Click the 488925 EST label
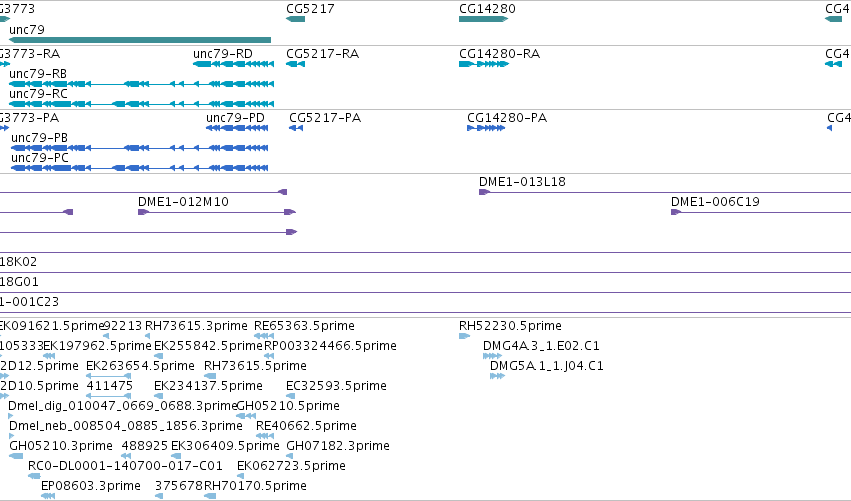Image resolution: width=851 pixels, height=501 pixels. pos(145,446)
